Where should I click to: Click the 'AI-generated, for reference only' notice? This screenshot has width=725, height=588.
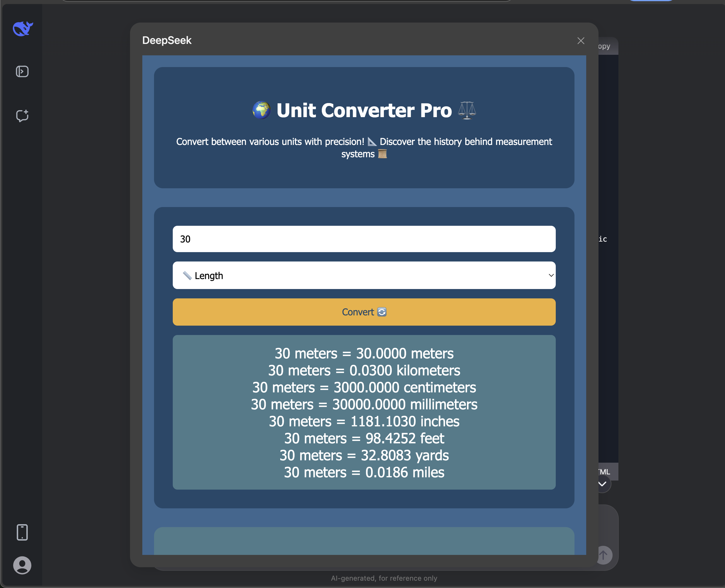click(x=384, y=578)
